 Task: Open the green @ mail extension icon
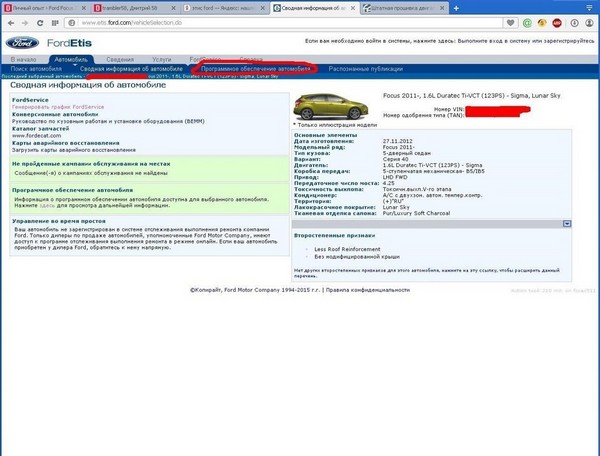(527, 23)
